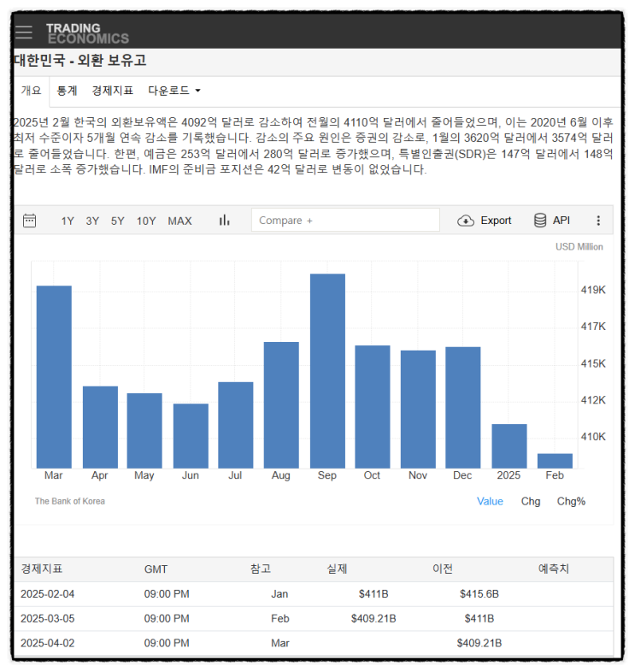Open the calendar date range picker
This screenshot has width=635, height=672.
29,221
